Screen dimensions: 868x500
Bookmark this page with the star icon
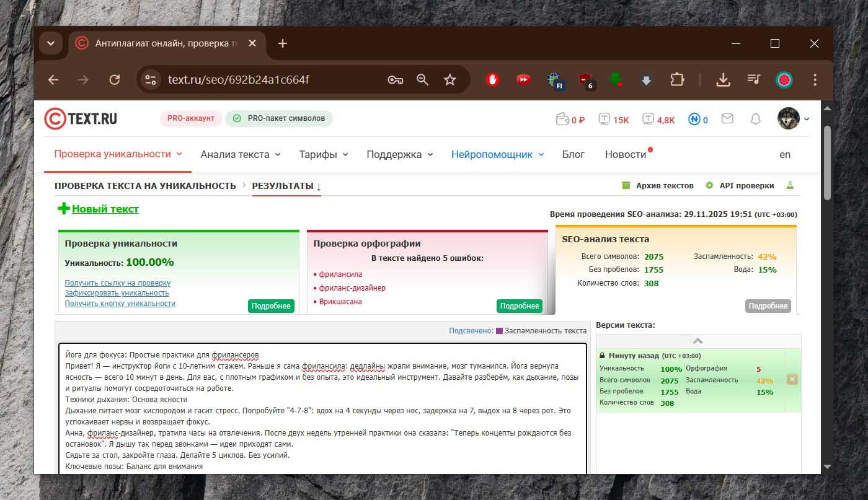pos(450,80)
